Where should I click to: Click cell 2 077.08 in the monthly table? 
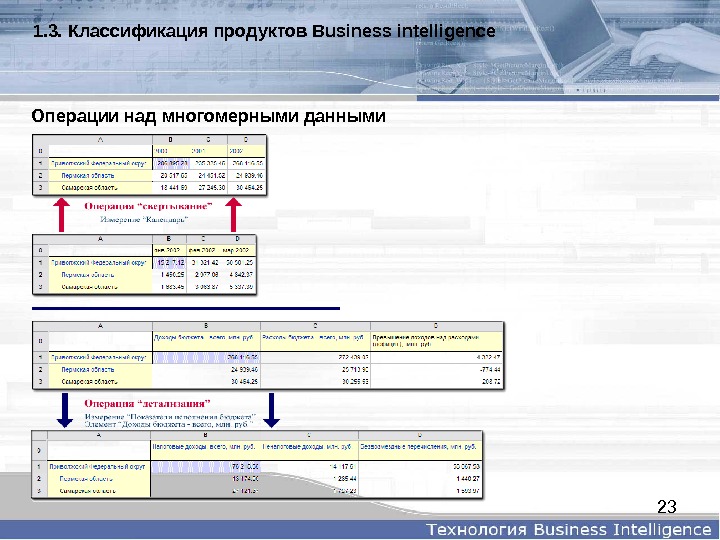(x=206, y=275)
